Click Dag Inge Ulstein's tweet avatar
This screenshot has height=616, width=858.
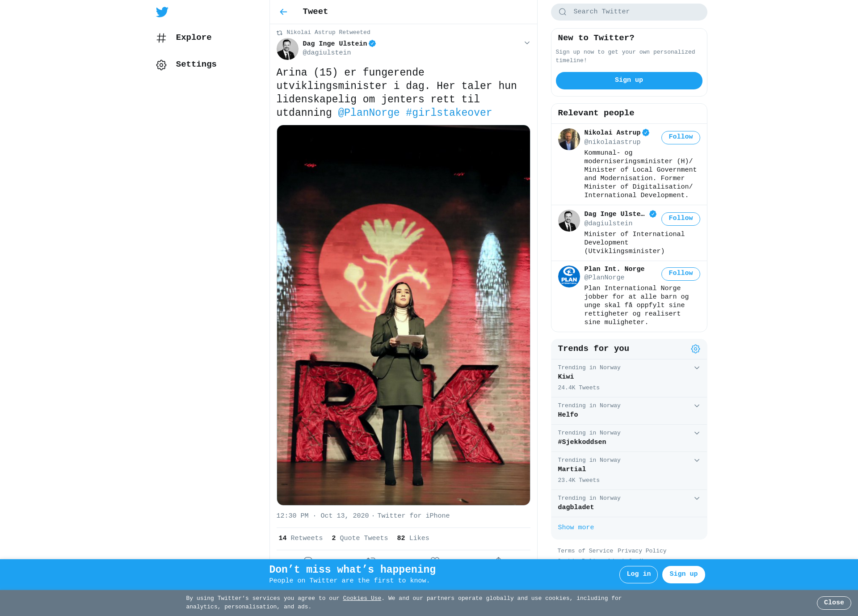click(x=287, y=49)
